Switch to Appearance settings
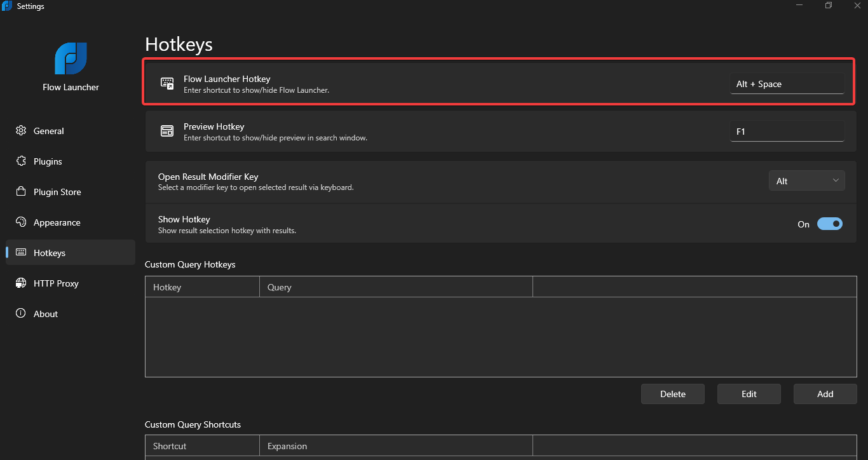868x460 pixels. (71, 222)
